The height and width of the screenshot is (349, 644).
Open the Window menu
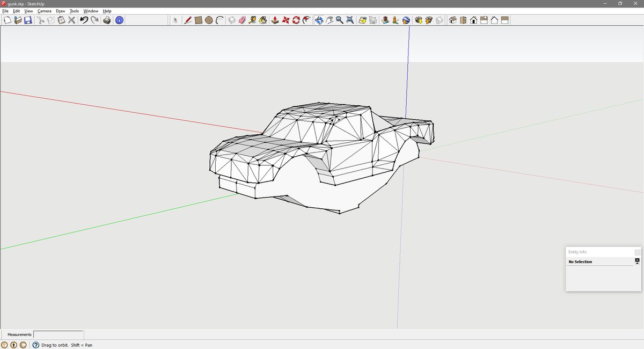tap(91, 11)
